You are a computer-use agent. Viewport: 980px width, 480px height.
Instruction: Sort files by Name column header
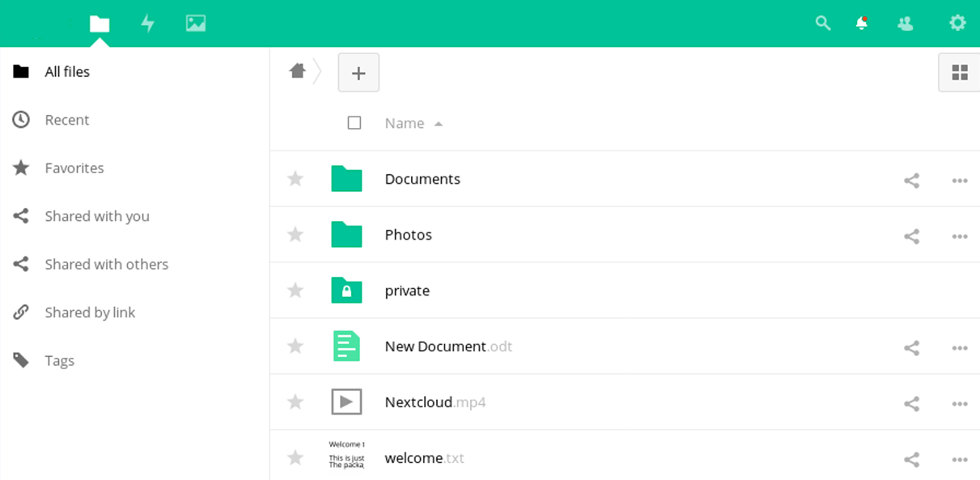click(405, 123)
